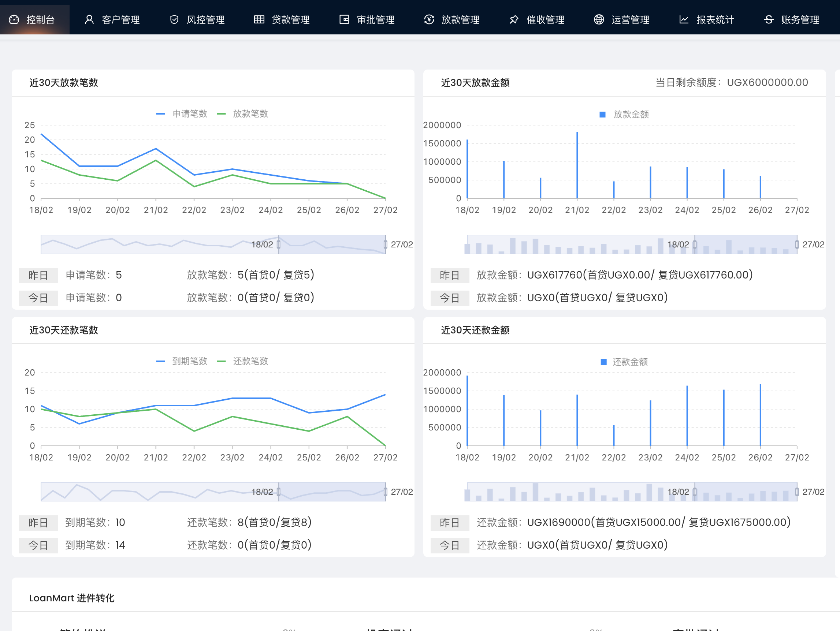The image size is (840, 631).
Task: Click the risk control shield icon
Action: 174,19
